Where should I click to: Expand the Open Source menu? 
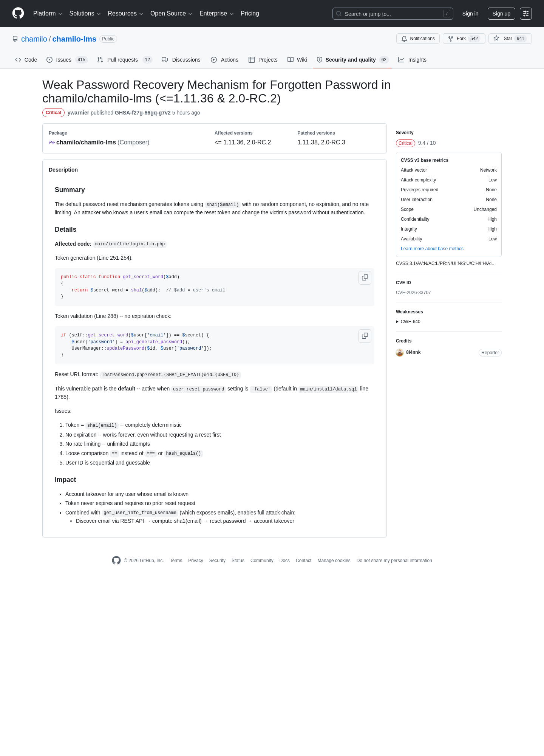pyautogui.click(x=172, y=14)
